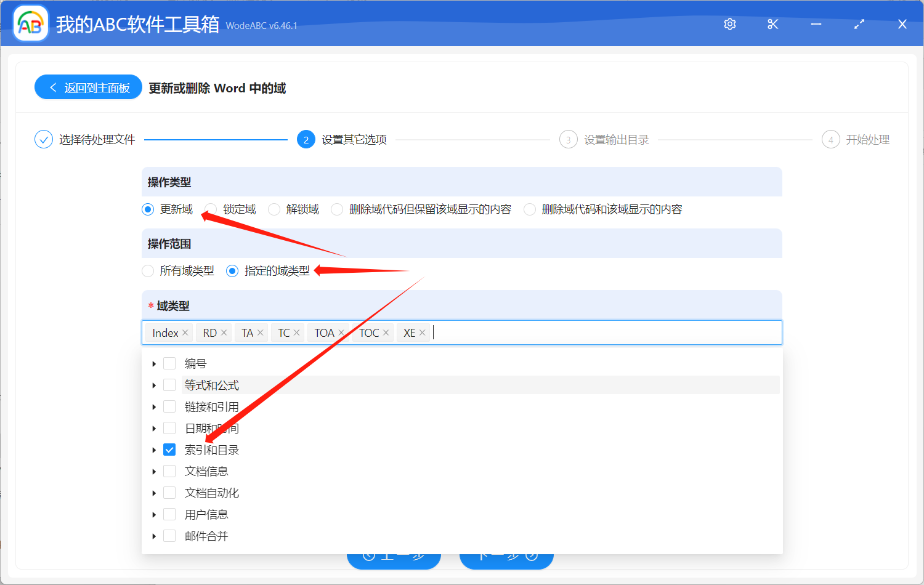Click the scissors icon in the title bar
Viewport: 924px width, 585px height.
click(772, 24)
